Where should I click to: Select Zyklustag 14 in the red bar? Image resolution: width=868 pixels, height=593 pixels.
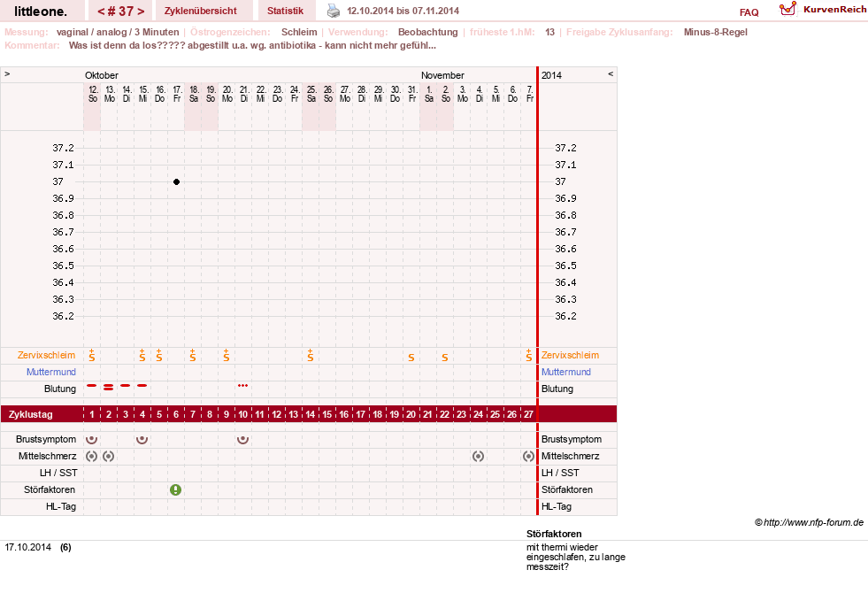pyautogui.click(x=311, y=414)
